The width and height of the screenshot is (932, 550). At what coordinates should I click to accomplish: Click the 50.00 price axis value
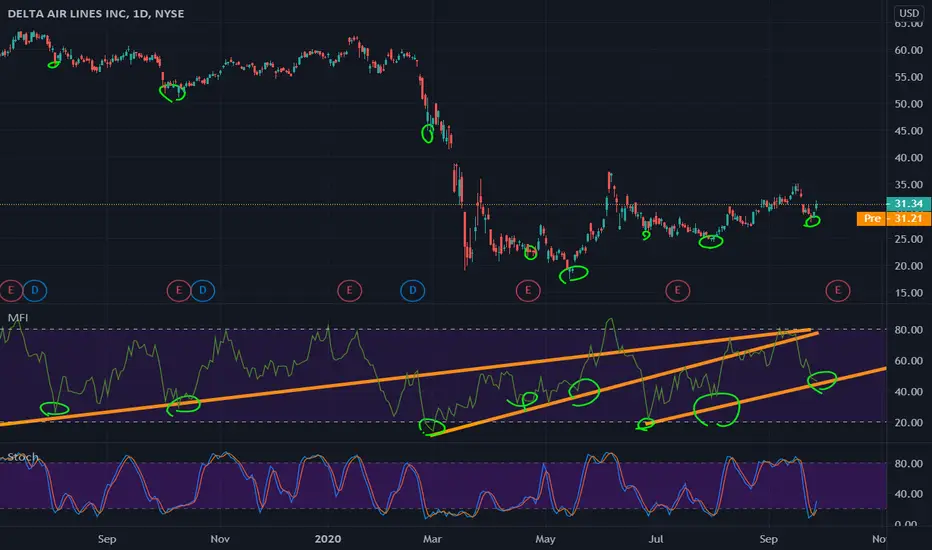click(908, 104)
